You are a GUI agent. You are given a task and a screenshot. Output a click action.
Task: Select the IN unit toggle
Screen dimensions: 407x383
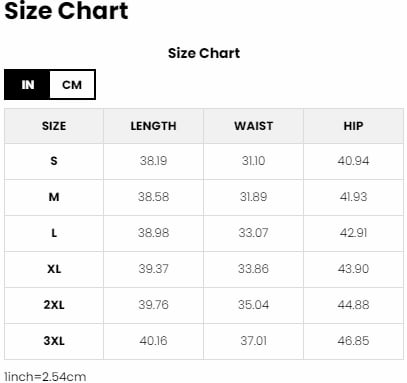pos(28,85)
